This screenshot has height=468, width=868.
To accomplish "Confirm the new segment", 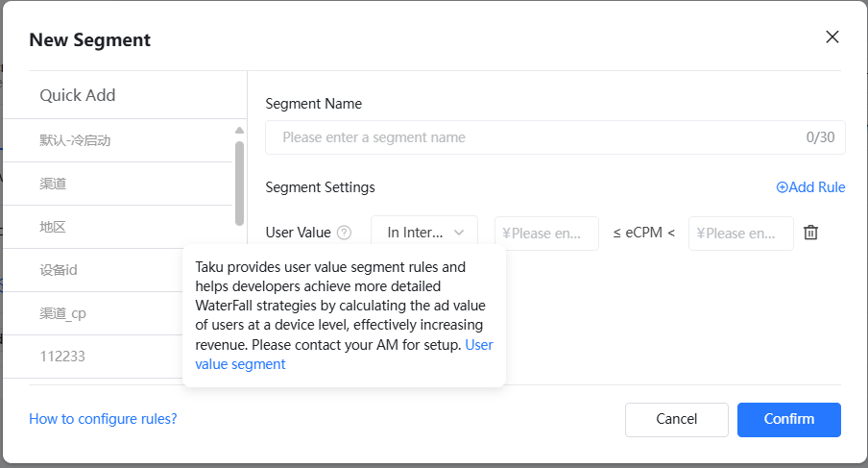I will [789, 419].
